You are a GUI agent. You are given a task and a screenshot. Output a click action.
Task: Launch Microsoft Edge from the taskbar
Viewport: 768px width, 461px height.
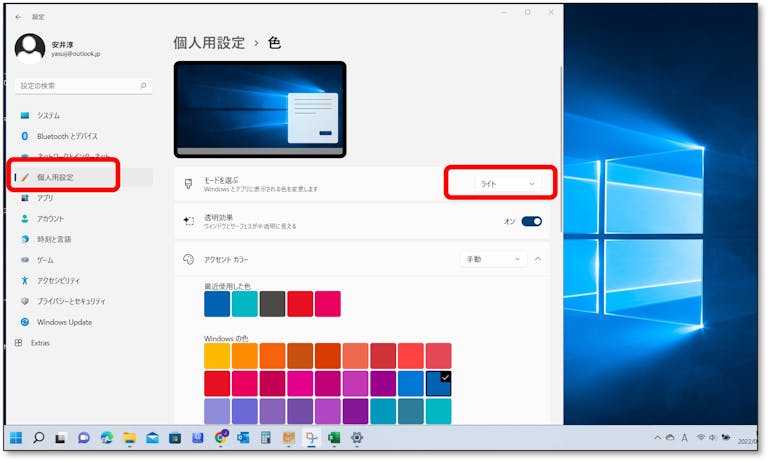click(107, 438)
